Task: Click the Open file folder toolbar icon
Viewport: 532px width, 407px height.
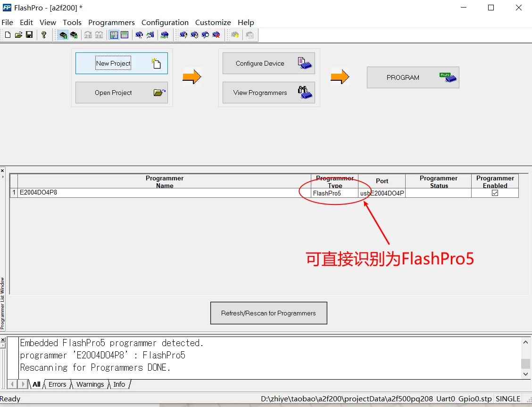Action: pos(18,34)
